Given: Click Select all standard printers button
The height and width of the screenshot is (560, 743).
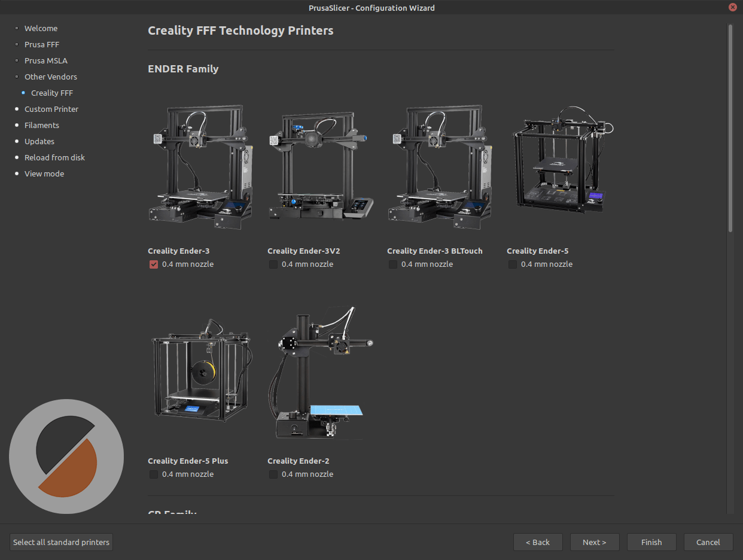Looking at the screenshot, I should [x=62, y=542].
